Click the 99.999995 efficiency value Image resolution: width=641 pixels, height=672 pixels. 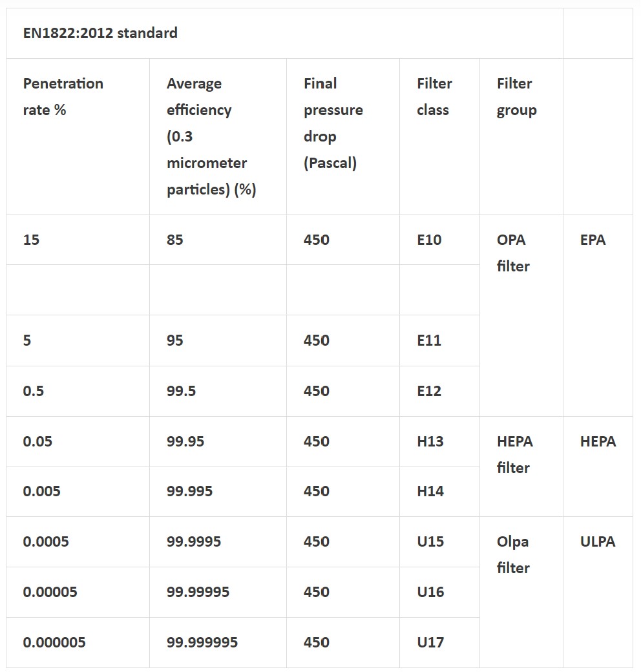[x=202, y=642]
